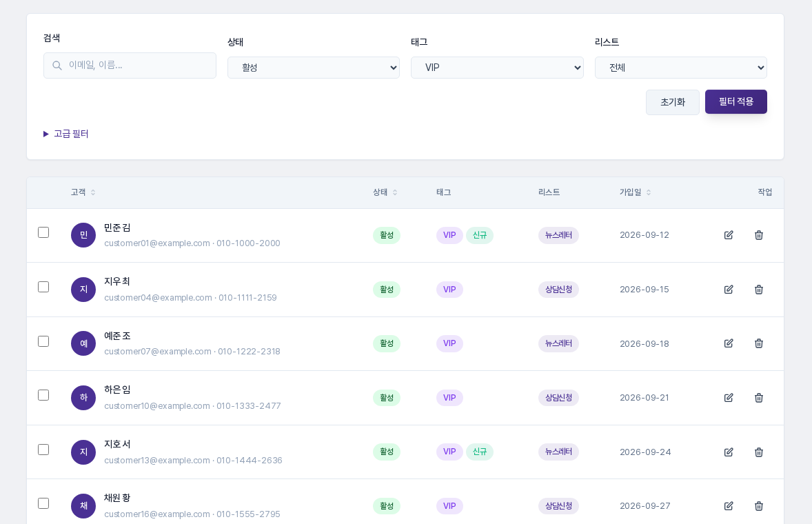Open the 상태 dropdown showing 활성

coord(314,68)
